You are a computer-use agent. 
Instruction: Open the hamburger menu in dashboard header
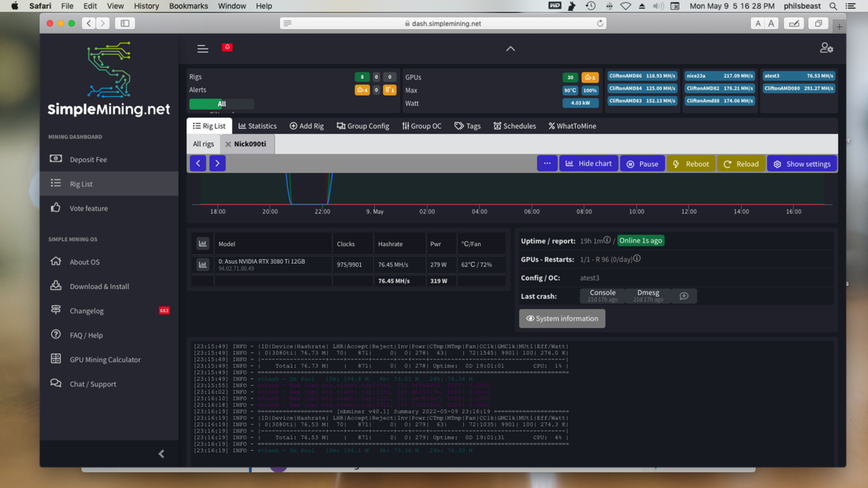203,49
